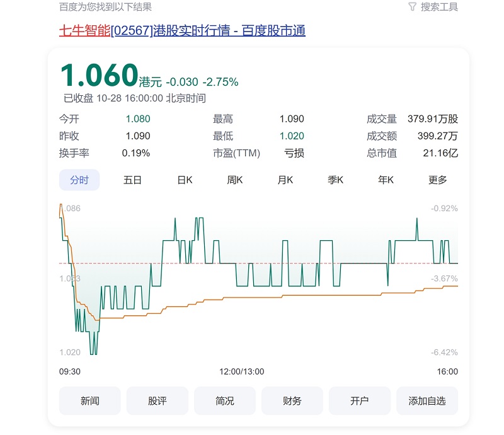Click the 最低 low price value 1.020
504x435 pixels.
pyautogui.click(x=292, y=136)
